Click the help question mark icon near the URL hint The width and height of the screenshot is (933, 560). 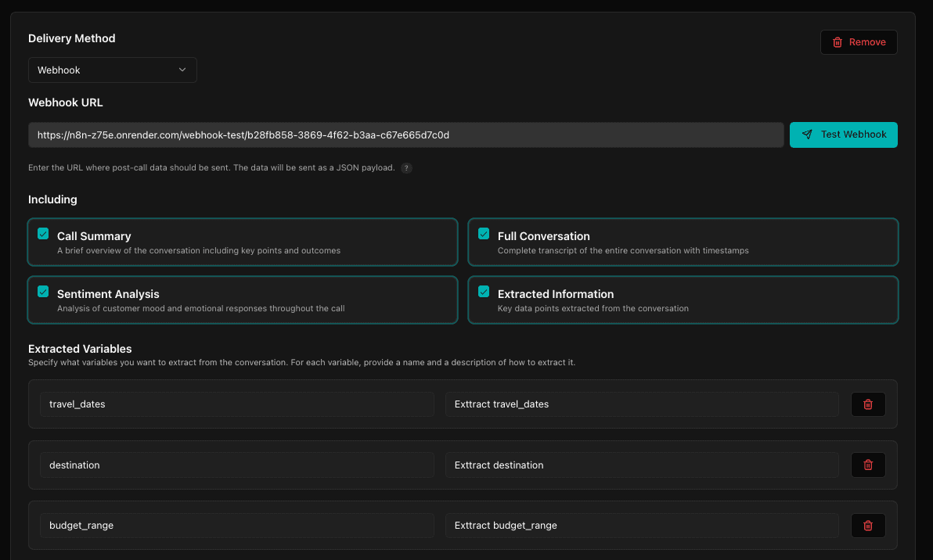tap(405, 167)
